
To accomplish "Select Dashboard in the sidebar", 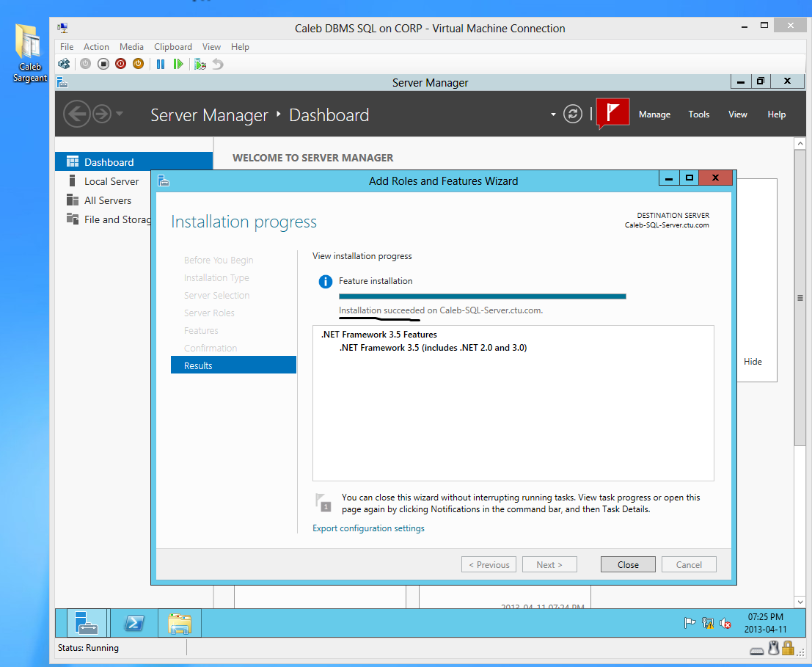I will 133,162.
